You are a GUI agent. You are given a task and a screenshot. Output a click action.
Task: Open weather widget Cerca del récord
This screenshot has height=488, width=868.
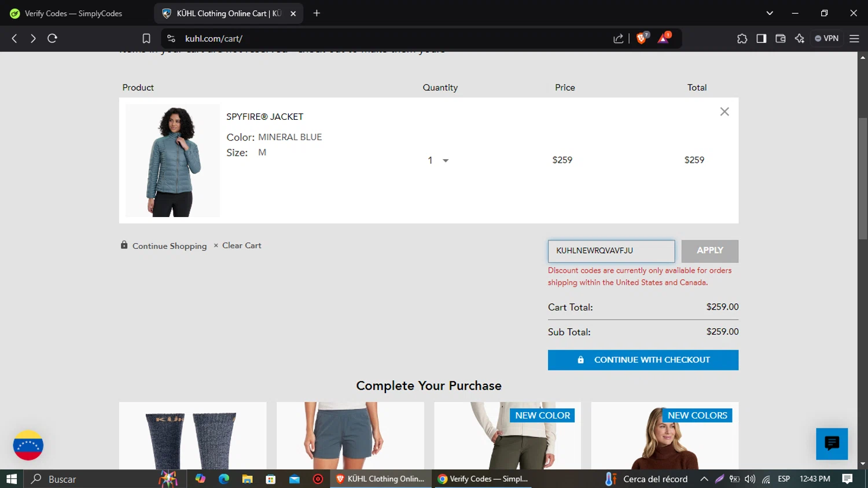646,479
